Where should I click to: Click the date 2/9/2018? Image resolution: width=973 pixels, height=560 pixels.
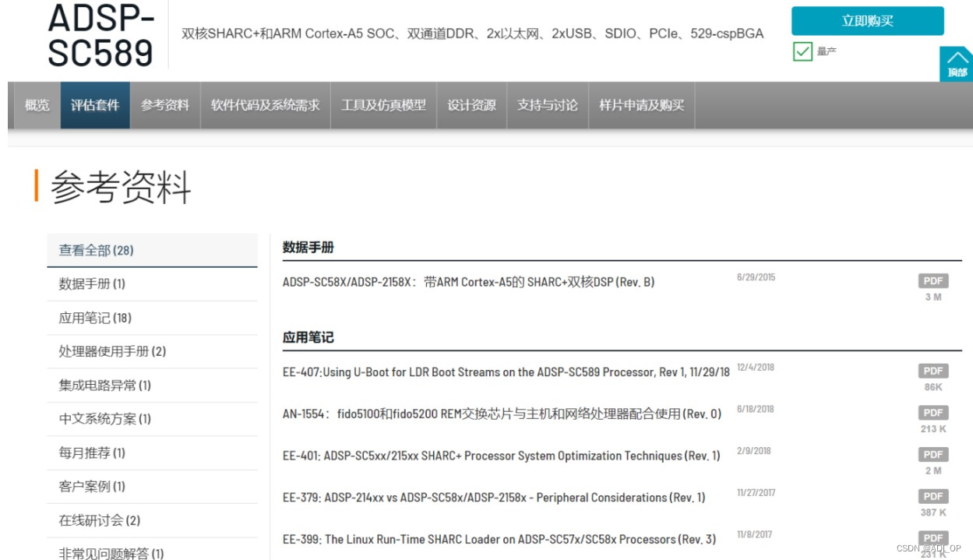click(753, 451)
